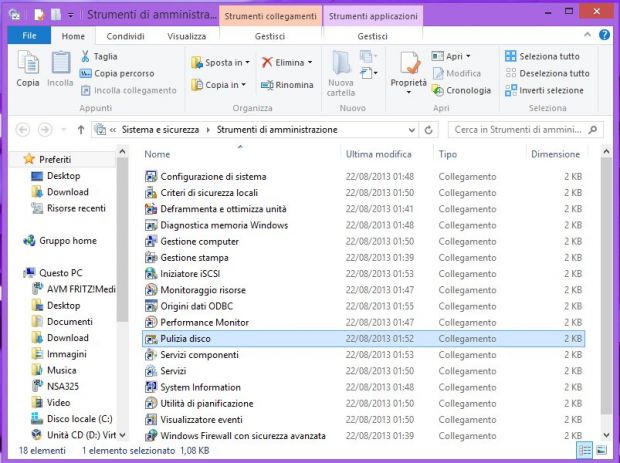Click file list vertical scrollbar

(x=606, y=285)
